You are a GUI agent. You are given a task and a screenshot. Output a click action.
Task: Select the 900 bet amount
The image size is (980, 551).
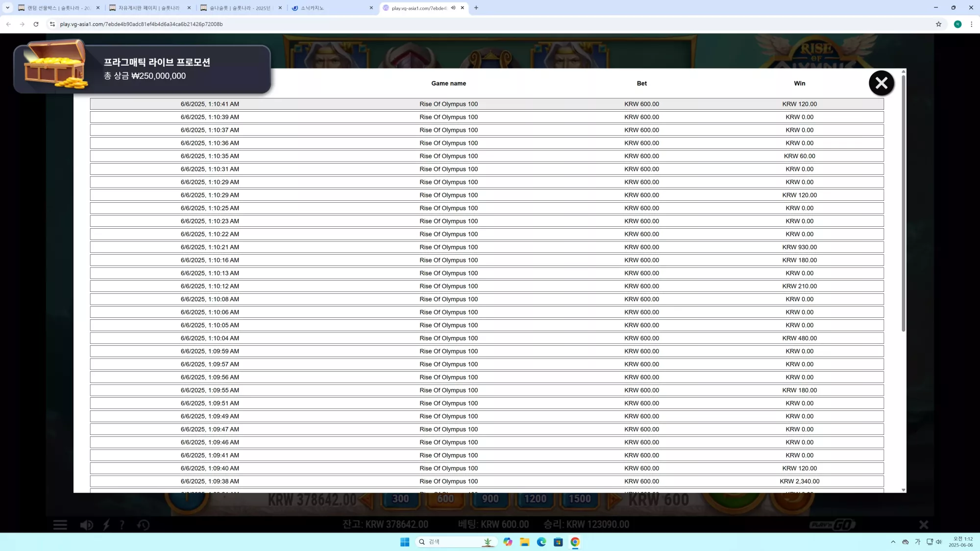490,499
